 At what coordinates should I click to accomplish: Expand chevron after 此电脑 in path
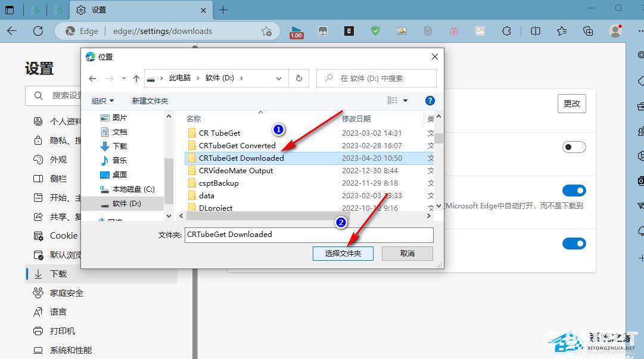click(x=198, y=78)
